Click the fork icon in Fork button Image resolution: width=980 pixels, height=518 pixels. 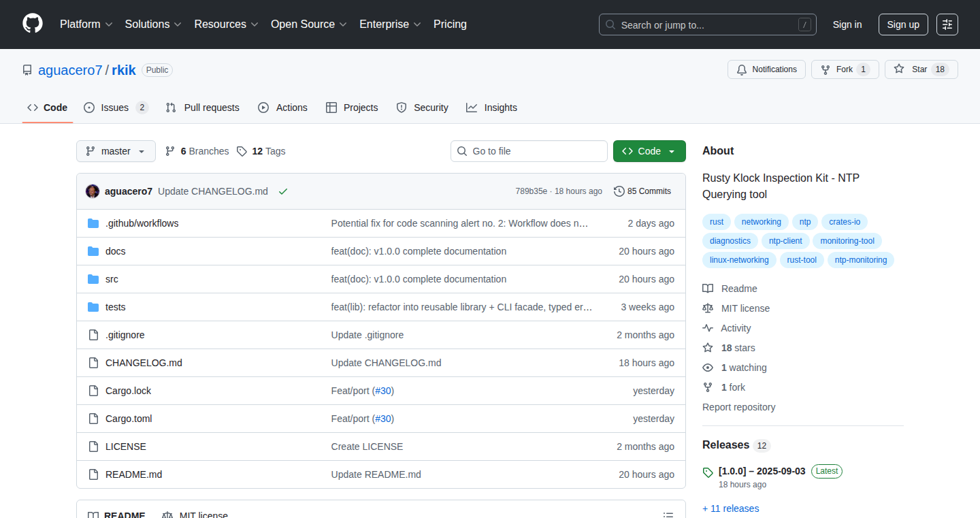click(826, 69)
